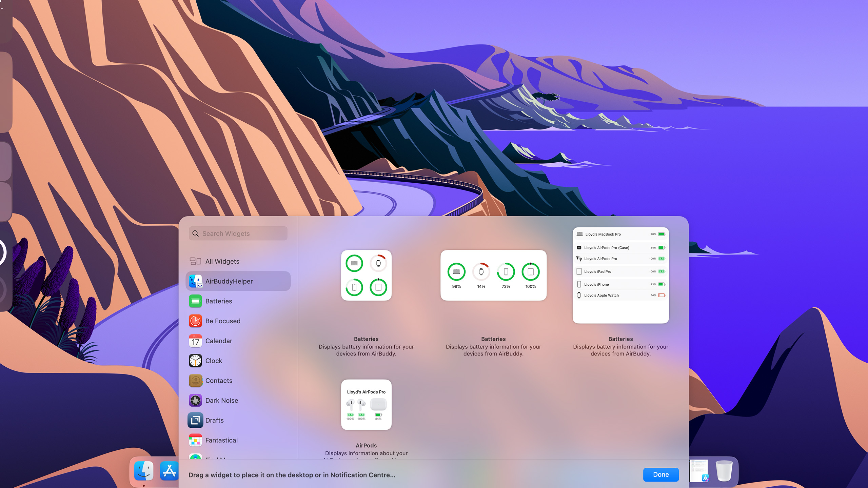The width and height of the screenshot is (868, 488).
Task: Select the medium Batteries widget with percentages
Action: click(493, 275)
